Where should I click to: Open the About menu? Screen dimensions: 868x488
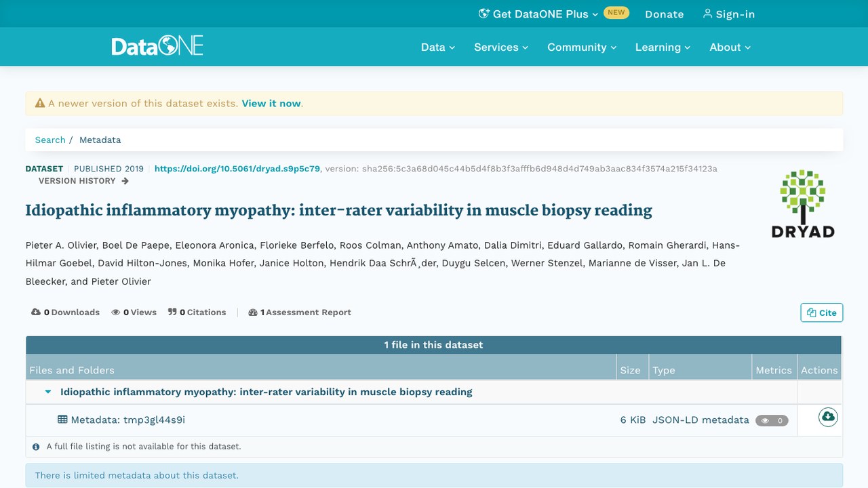click(730, 47)
